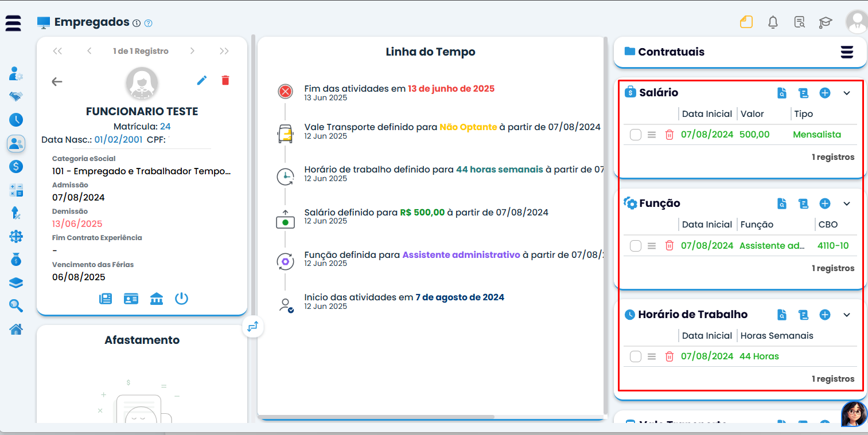Click the Mensalista value in Salário table
868x435 pixels.
coord(817,135)
